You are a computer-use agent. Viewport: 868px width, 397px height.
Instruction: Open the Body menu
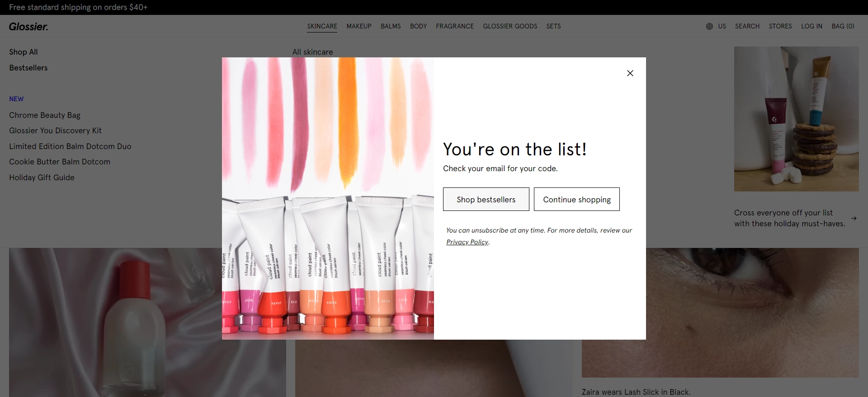[x=418, y=26]
